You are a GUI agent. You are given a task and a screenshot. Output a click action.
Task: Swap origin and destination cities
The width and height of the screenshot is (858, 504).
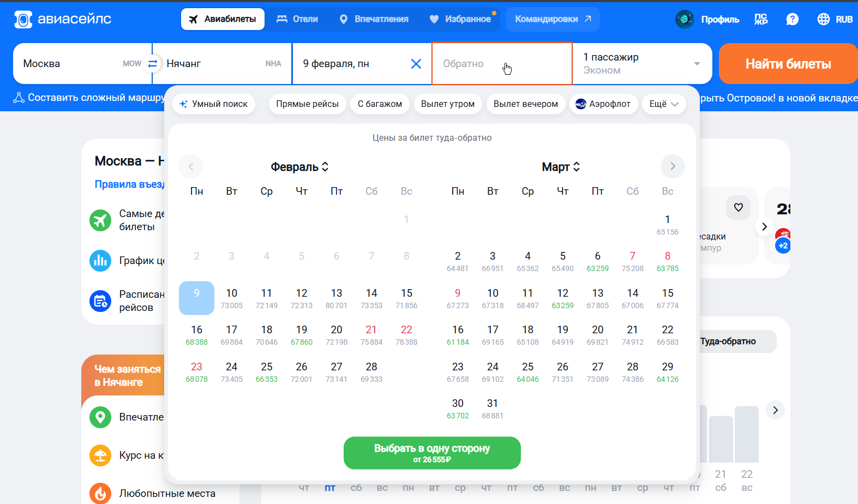(x=153, y=63)
